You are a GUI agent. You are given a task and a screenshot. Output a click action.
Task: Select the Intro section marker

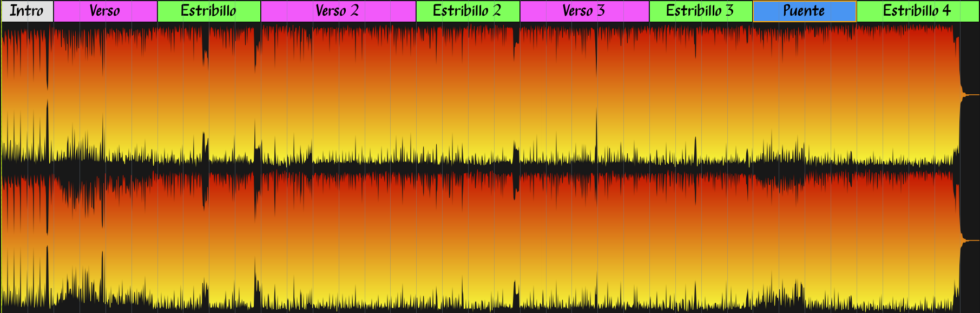tap(27, 11)
